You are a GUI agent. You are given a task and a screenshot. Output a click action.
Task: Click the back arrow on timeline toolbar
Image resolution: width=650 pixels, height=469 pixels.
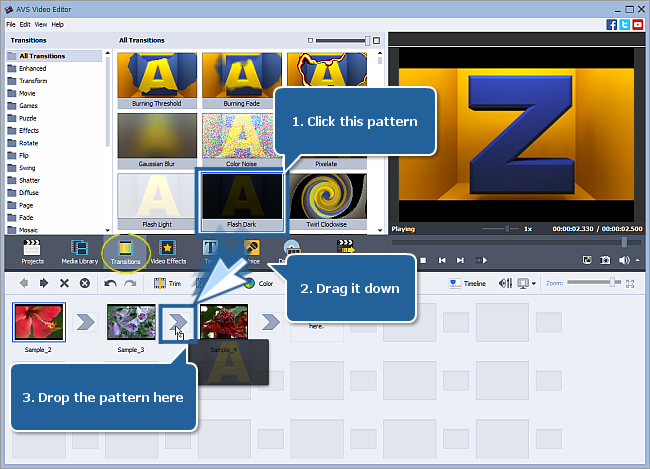[24, 283]
